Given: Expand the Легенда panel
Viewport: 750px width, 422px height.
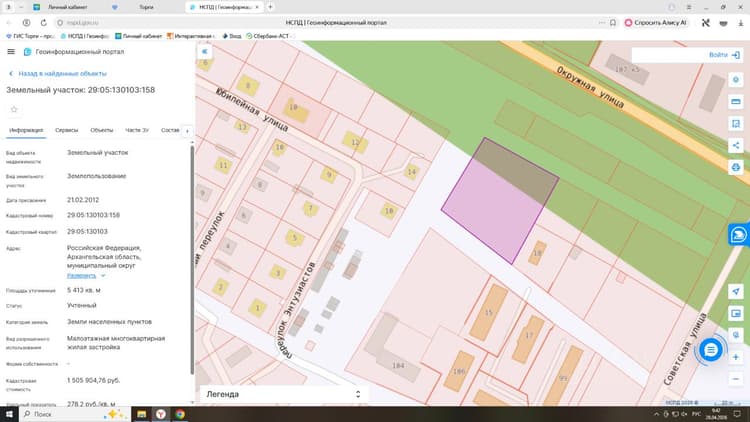Looking at the screenshot, I should tap(284, 394).
